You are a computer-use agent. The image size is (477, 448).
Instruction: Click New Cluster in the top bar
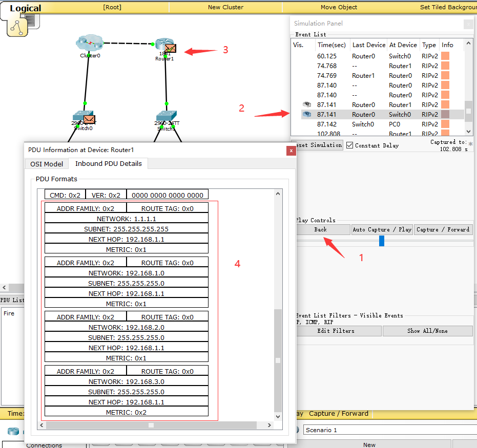[225, 7]
